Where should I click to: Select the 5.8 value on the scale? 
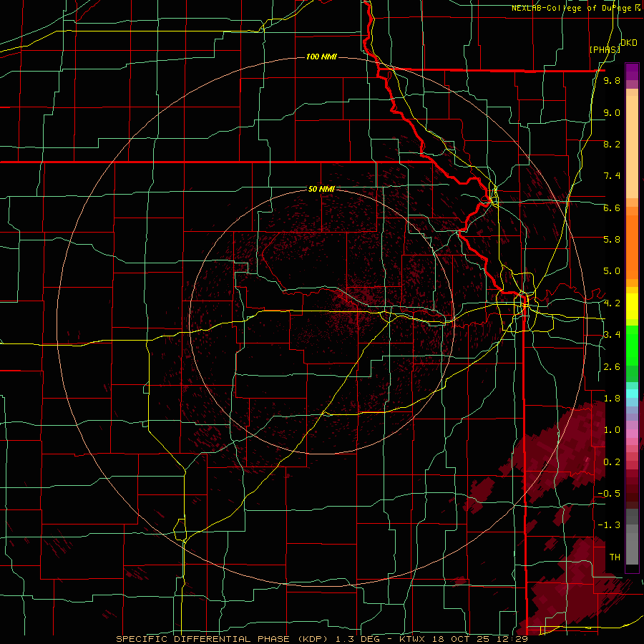612,240
